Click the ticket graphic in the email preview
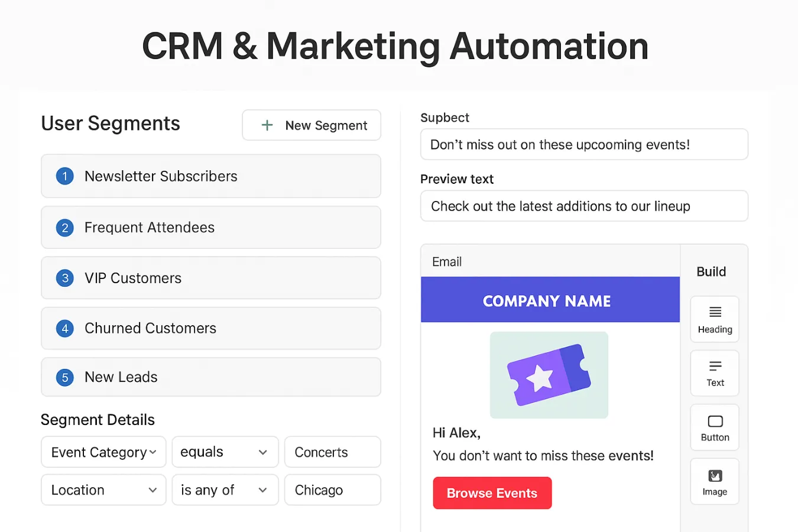 coord(549,375)
